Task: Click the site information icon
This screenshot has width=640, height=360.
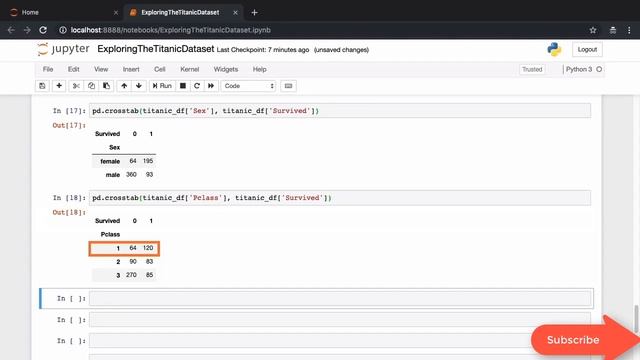Action: click(63, 30)
